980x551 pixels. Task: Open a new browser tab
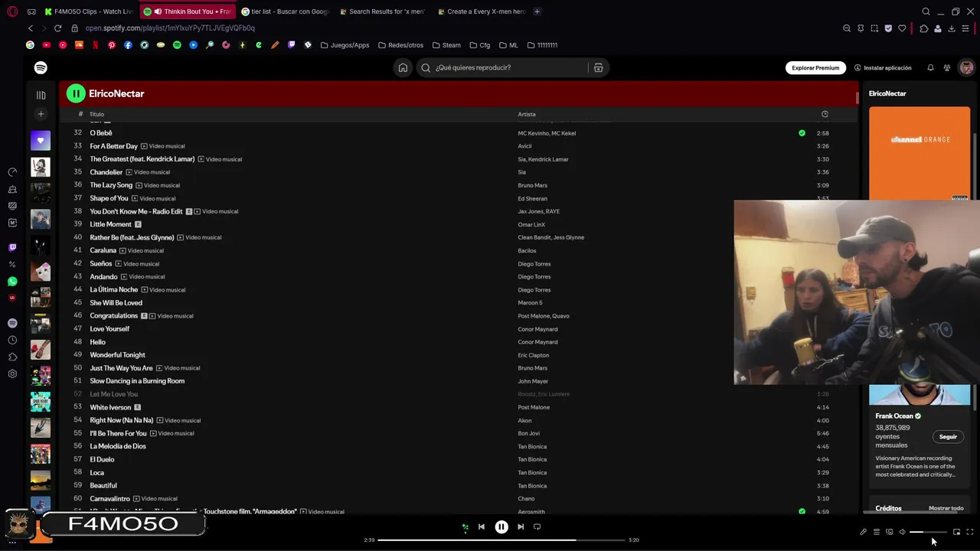[537, 11]
